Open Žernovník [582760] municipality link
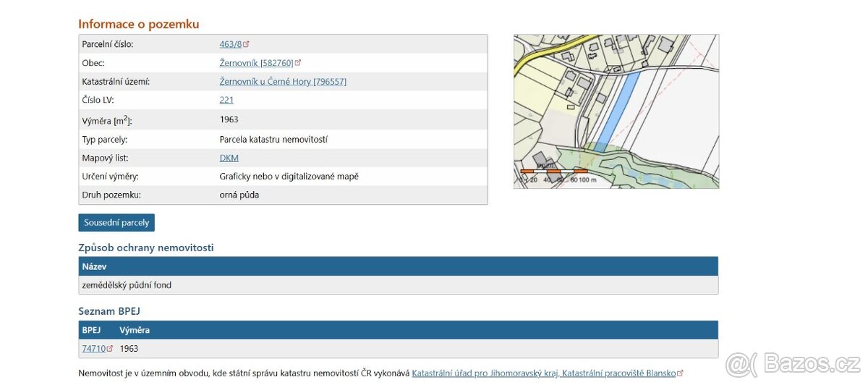Viewport: 868px width, 385px height. click(257, 63)
